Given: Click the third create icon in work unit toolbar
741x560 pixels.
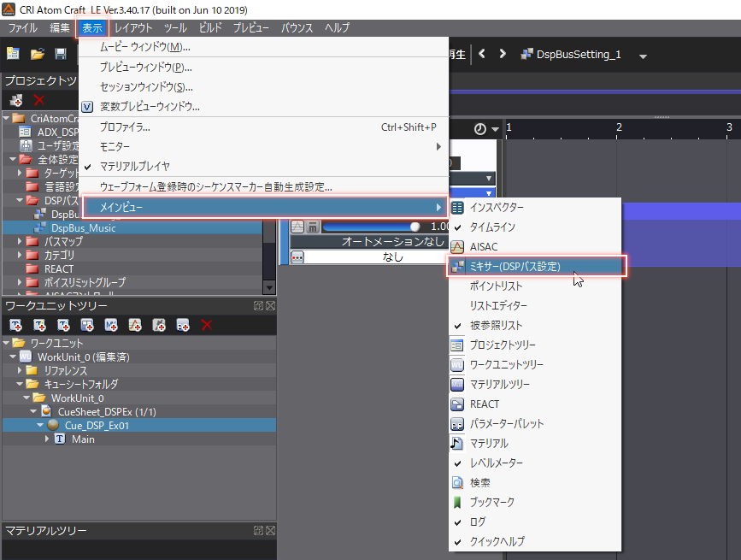Looking at the screenshot, I should (x=63, y=325).
